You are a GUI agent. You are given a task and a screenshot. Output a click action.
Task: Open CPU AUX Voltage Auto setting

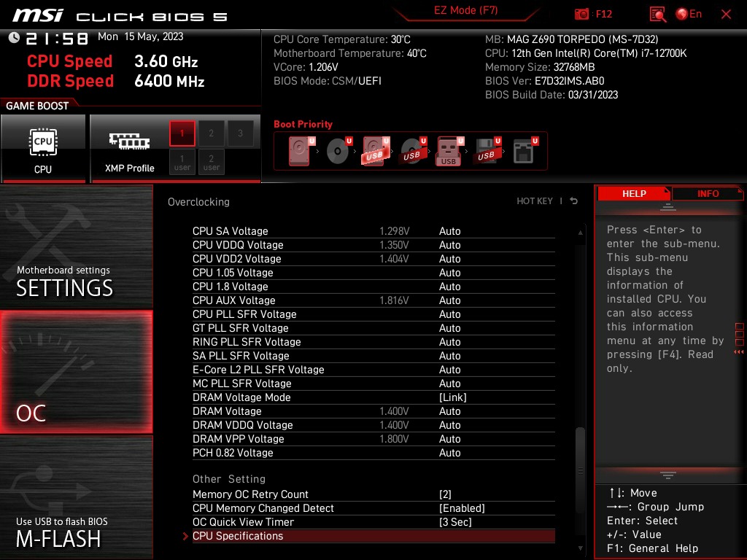pos(449,300)
